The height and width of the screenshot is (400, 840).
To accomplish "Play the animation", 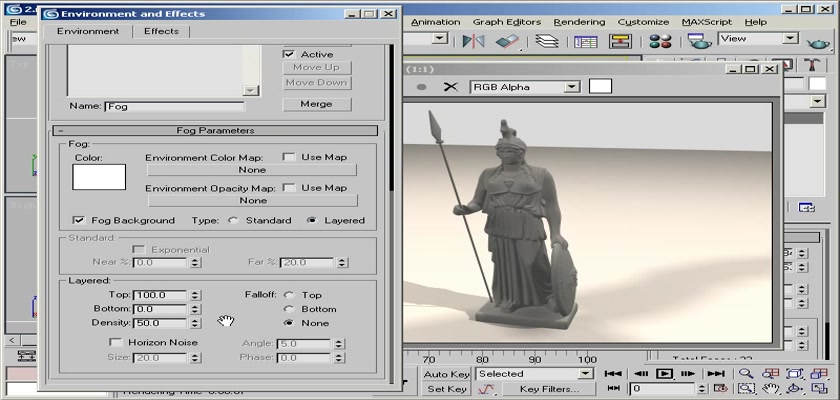I will pyautogui.click(x=664, y=374).
